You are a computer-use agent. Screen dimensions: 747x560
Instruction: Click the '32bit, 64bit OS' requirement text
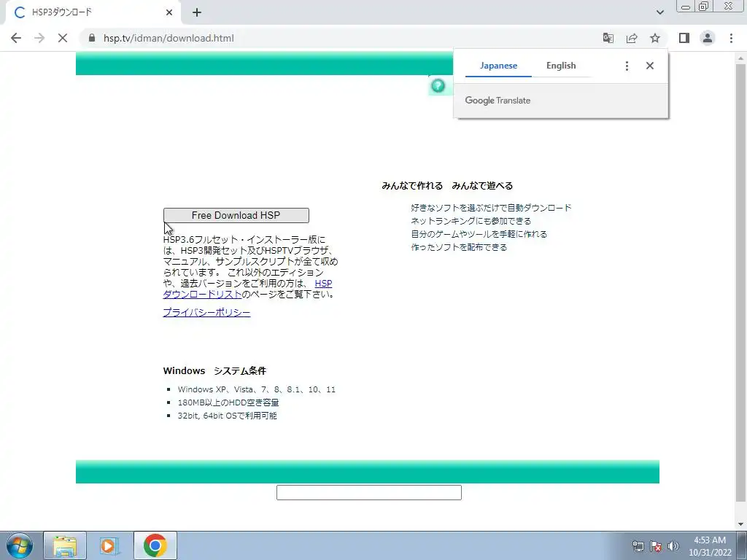pyautogui.click(x=228, y=416)
